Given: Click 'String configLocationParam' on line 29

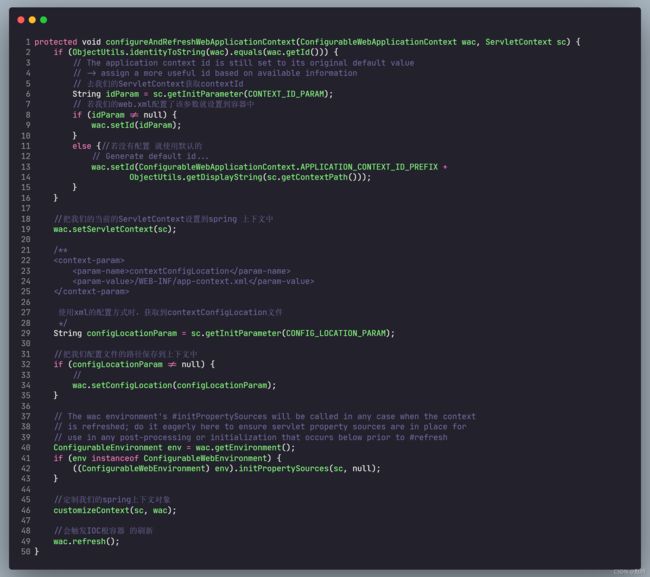Looking at the screenshot, I should tap(115, 333).
